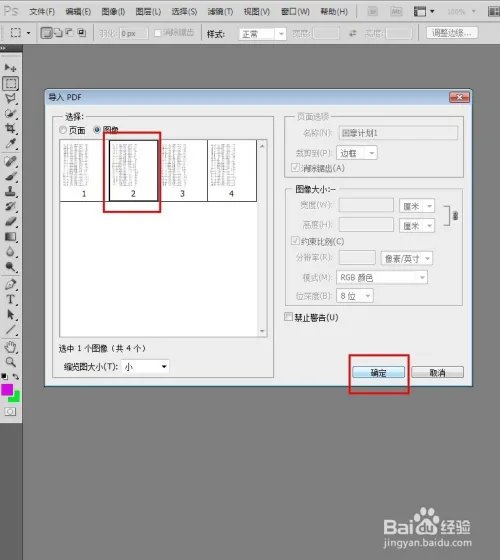Screen dimensions: 500x560
Task: Click the 调整边缘 button
Action: [452, 33]
